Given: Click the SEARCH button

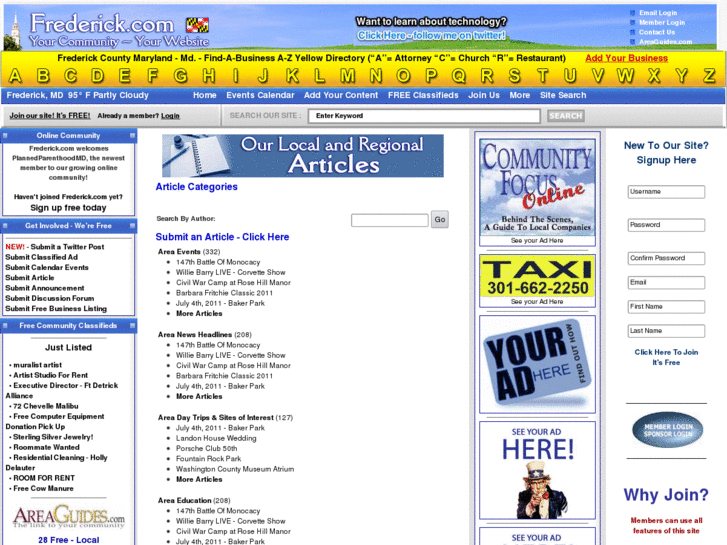Looking at the screenshot, I should pos(566,115).
